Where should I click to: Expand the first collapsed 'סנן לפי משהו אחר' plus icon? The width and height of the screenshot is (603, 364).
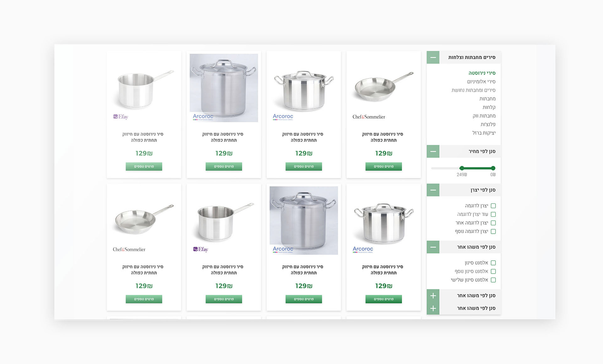(433, 296)
